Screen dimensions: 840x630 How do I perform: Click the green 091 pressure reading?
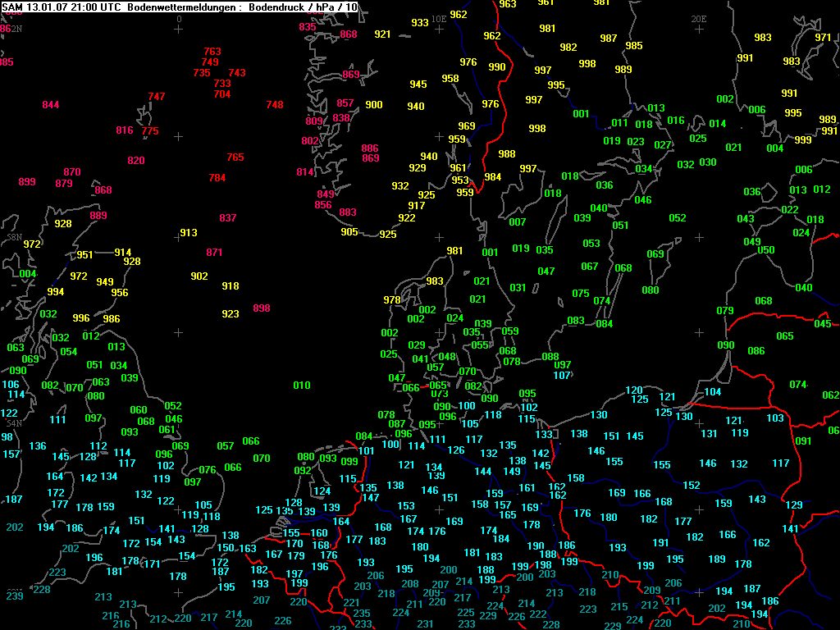click(x=804, y=441)
